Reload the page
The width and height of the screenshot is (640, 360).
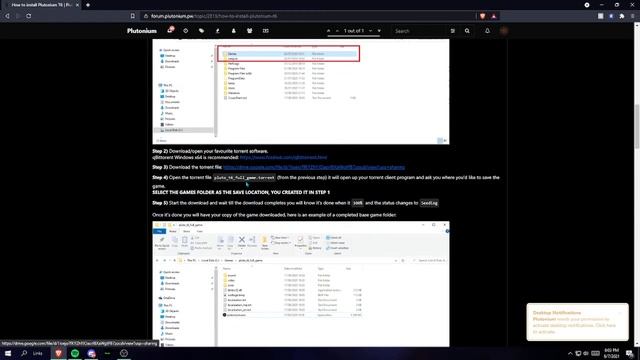[29, 16]
